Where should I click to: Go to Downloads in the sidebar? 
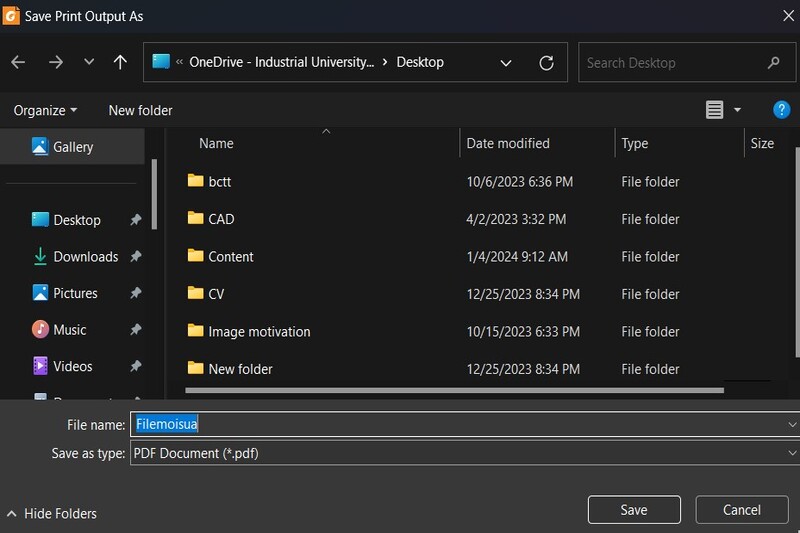click(85, 257)
